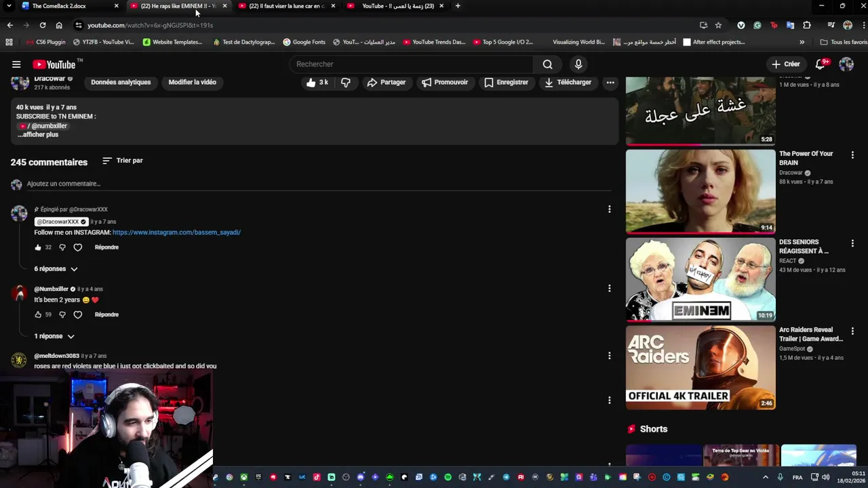
Task: Reload the page in browser toolbar
Action: coord(43,25)
